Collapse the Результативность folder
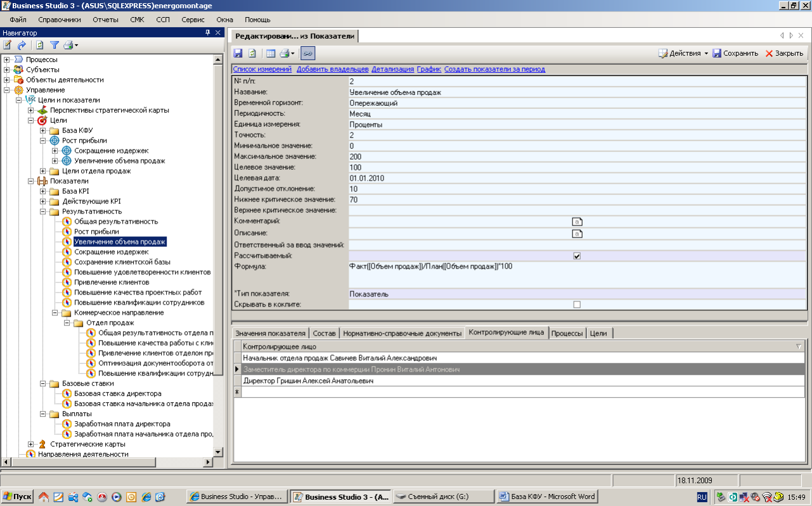The height and width of the screenshot is (506, 812). (x=43, y=212)
